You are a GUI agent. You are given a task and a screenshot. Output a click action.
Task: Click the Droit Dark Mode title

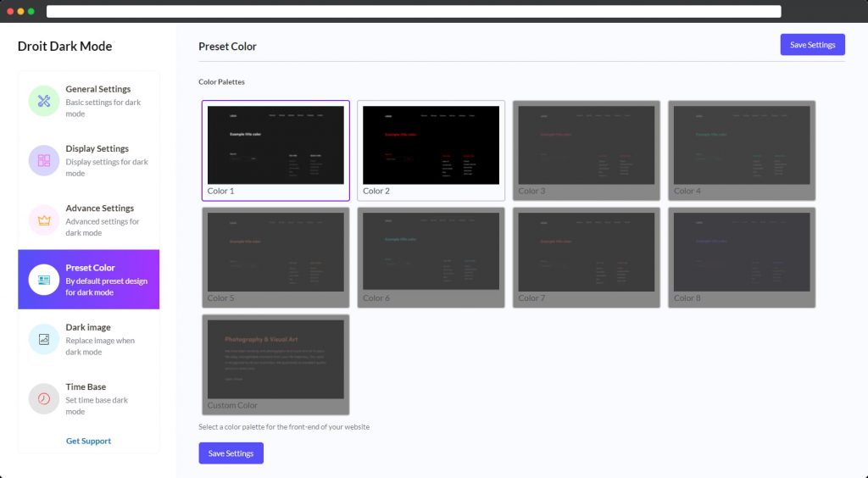point(64,47)
